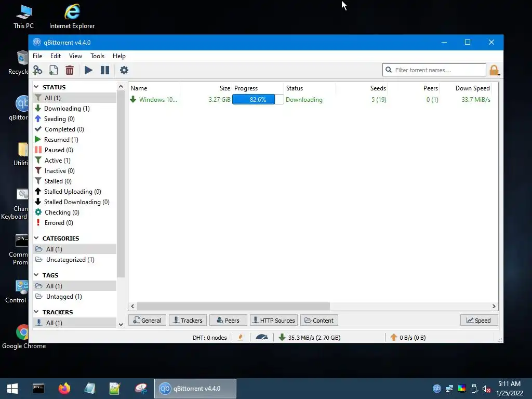Sort torrents by Name column header
Image resolution: width=532 pixels, height=399 pixels.
154,88
